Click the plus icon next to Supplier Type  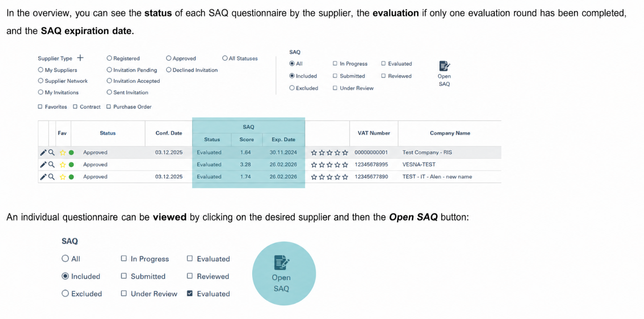80,58
